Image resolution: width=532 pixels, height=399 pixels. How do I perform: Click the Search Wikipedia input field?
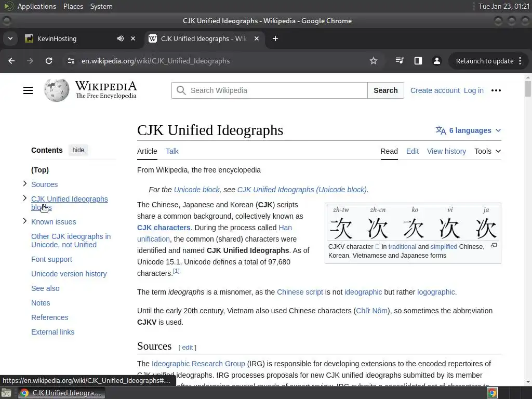coord(270,90)
